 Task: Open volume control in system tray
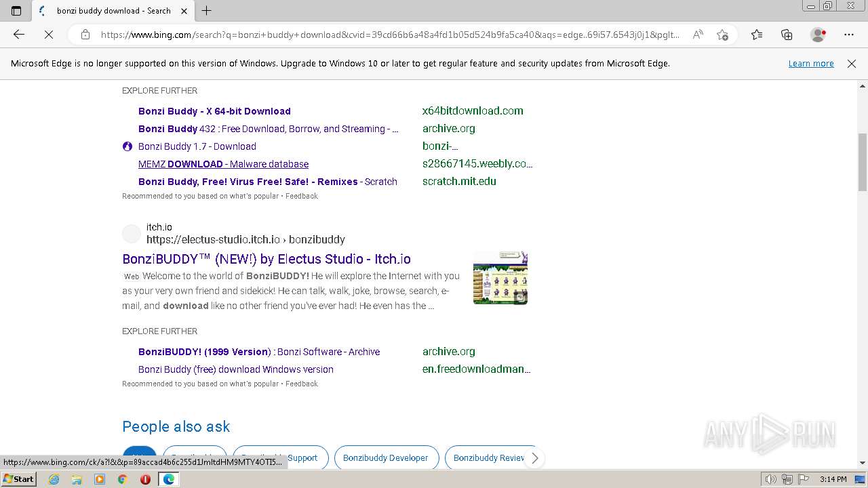click(771, 479)
